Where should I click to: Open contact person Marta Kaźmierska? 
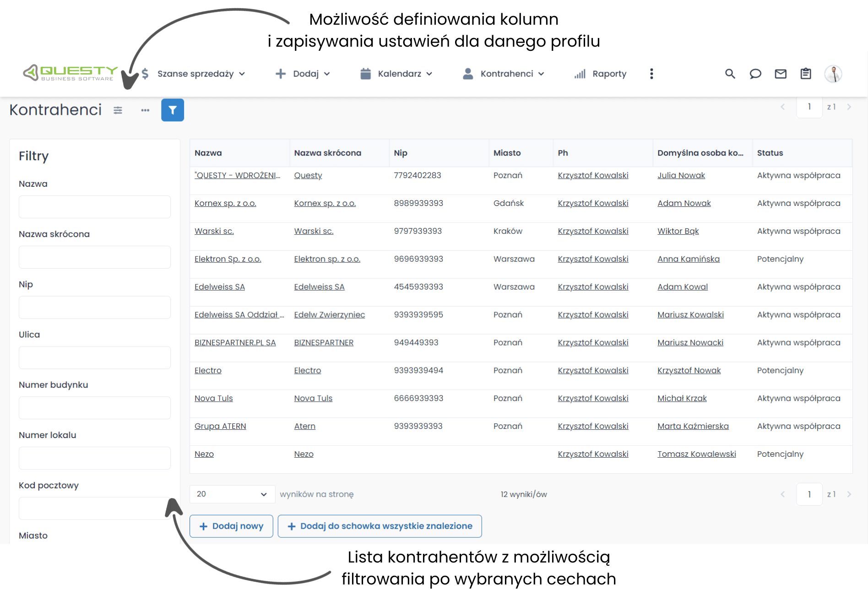tap(693, 426)
